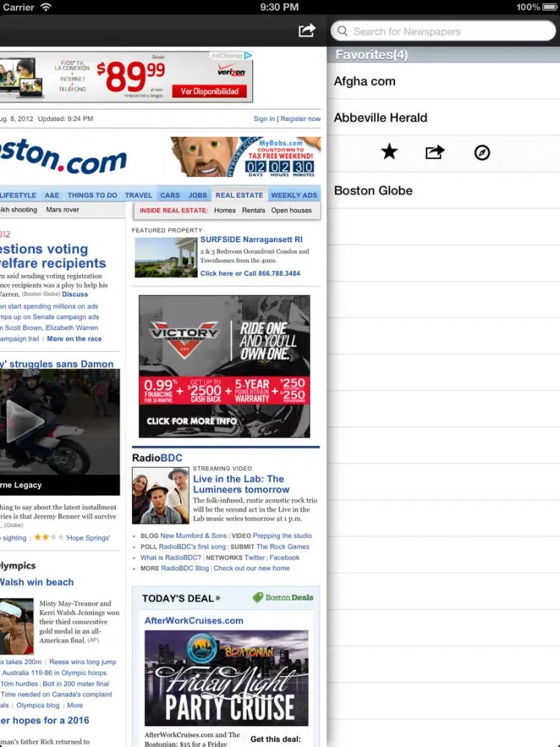Click the beach volleyball player photo
This screenshot has height=747, width=560.
click(x=16, y=627)
